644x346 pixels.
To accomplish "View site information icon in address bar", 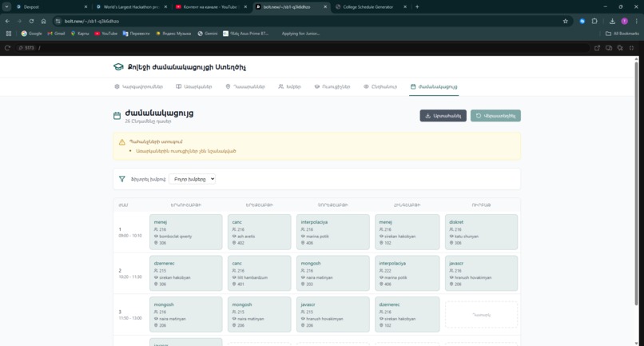I will 58,21.
